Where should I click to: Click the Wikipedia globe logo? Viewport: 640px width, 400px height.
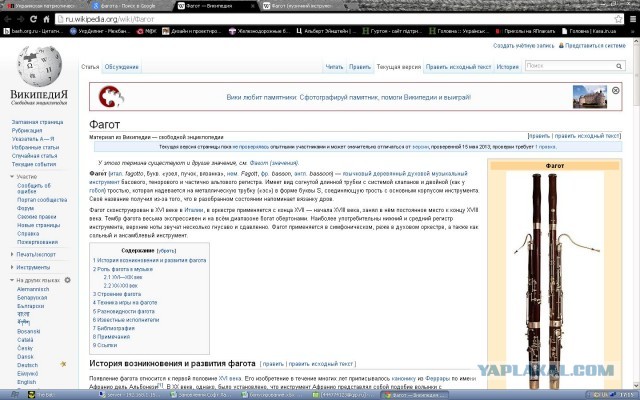(x=39, y=66)
